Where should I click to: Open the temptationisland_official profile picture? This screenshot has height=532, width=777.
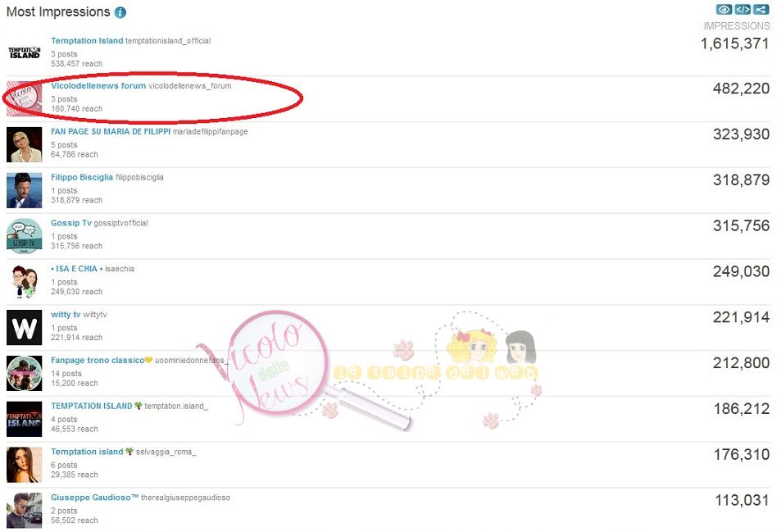pyautogui.click(x=25, y=52)
